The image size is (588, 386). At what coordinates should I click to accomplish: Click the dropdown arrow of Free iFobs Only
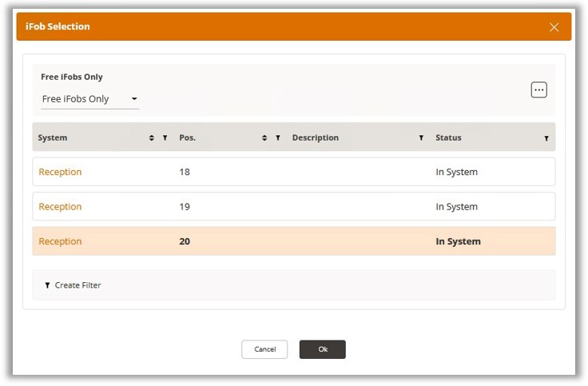coord(134,99)
